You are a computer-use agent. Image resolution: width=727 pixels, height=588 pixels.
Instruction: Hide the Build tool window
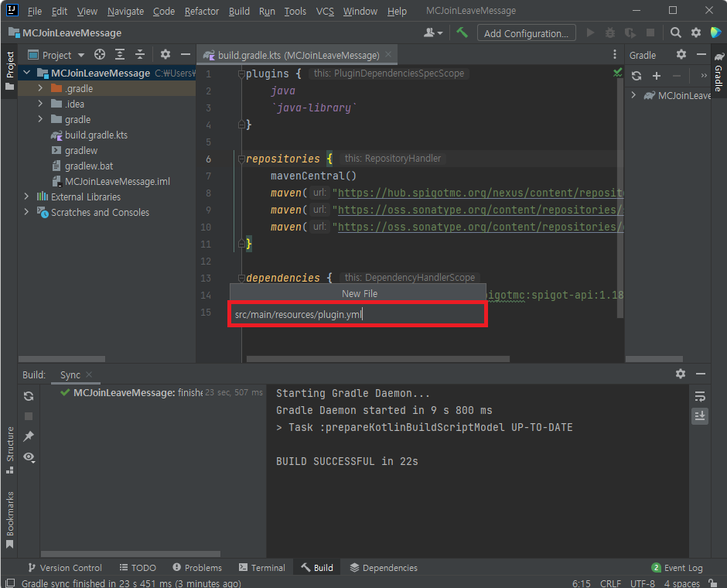[701, 374]
